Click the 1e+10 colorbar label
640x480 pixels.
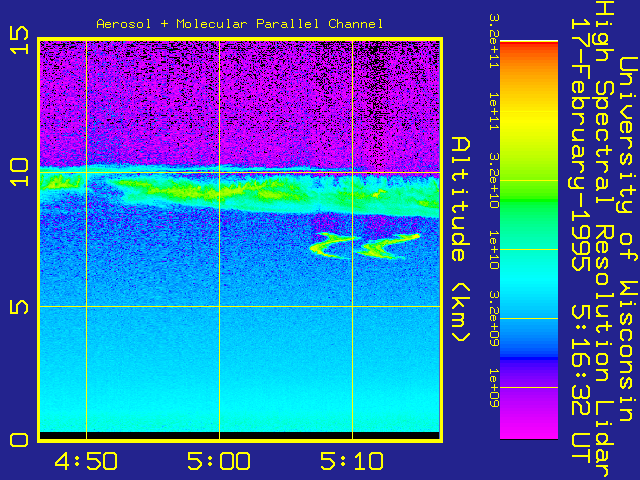click(x=493, y=250)
